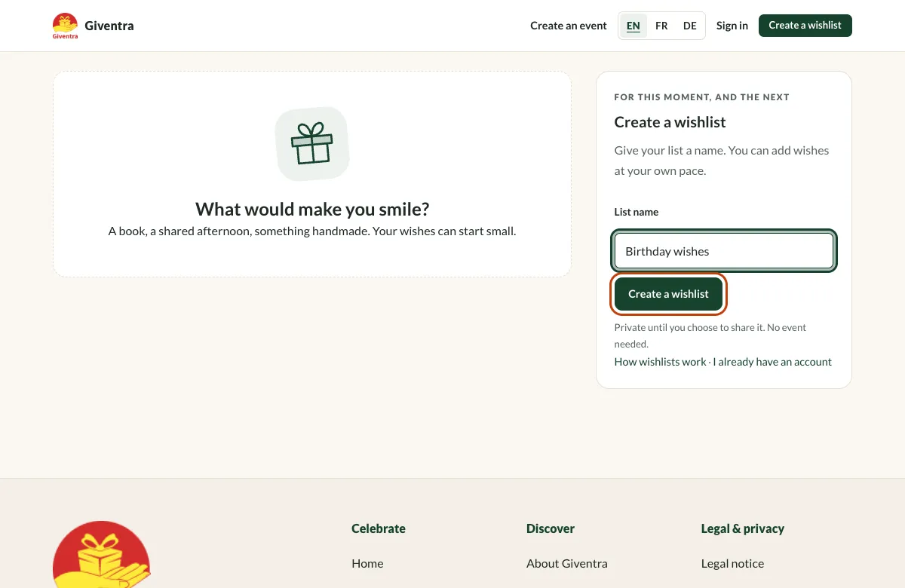Screen dimensions: 905x588
Task: Click the Celebrate footer heading
Action: point(379,528)
